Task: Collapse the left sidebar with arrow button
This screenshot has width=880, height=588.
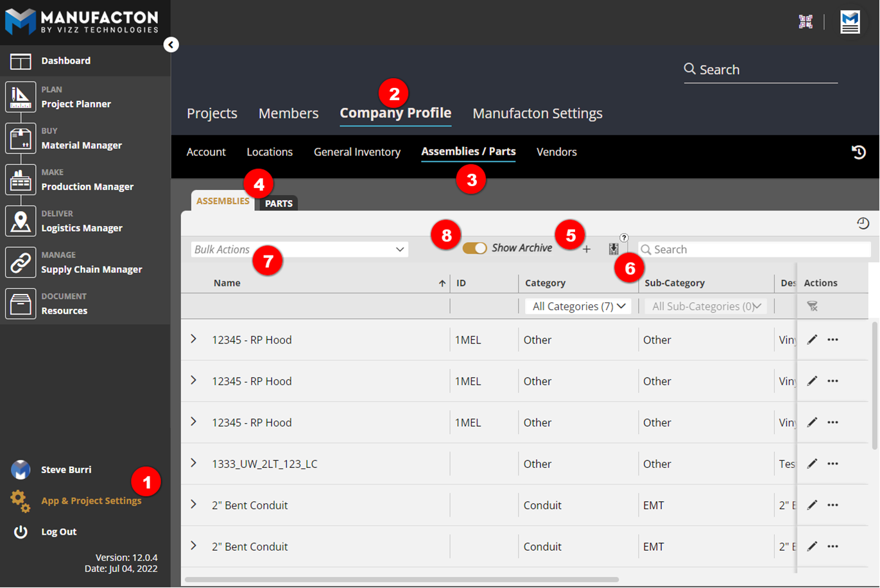Action: click(x=171, y=44)
